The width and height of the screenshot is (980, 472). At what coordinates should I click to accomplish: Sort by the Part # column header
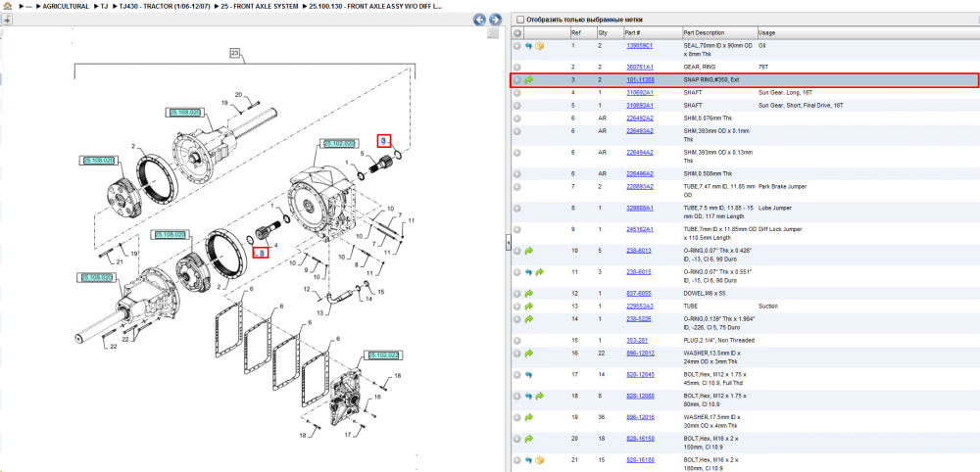632,32
